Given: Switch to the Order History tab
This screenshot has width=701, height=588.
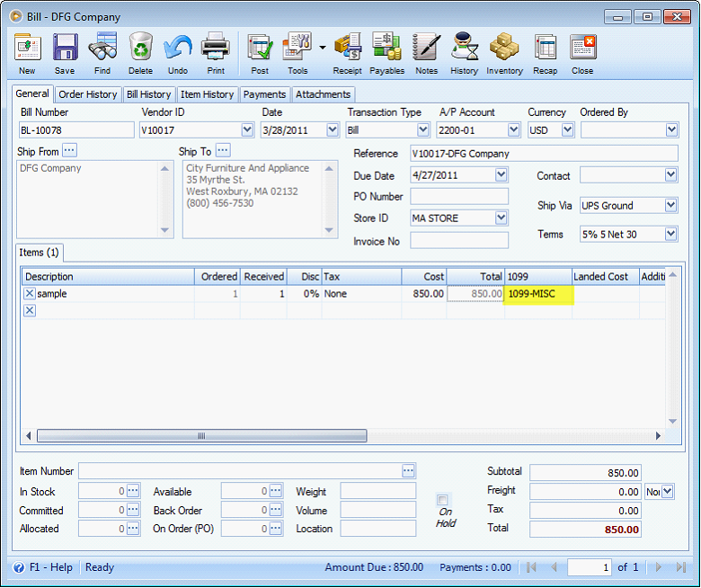Looking at the screenshot, I should coord(88,94).
